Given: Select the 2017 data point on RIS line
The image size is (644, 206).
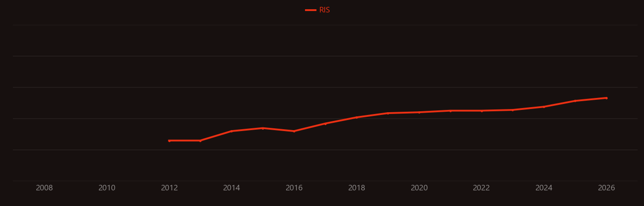Looking at the screenshot, I should pos(325,124).
